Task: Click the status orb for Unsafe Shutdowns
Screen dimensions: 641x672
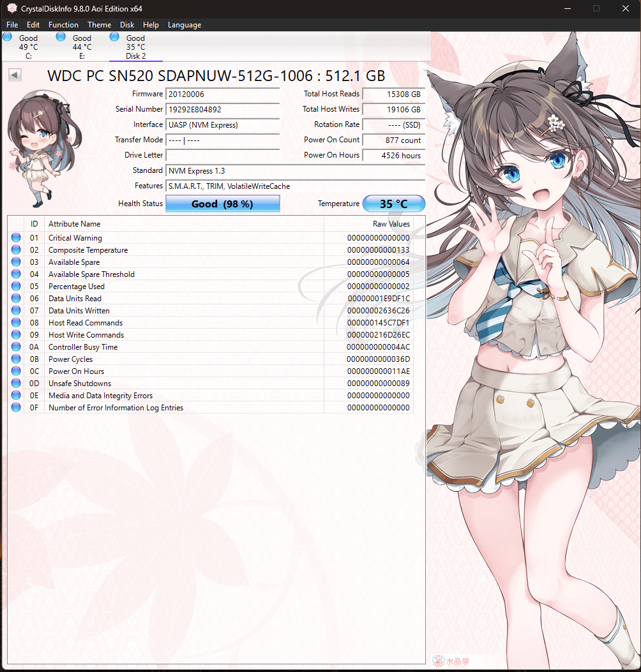Action: tap(17, 383)
